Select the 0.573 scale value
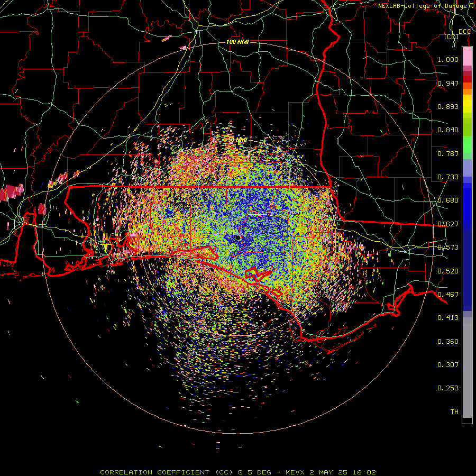Viewport: 476px width, 476px height. [448, 248]
